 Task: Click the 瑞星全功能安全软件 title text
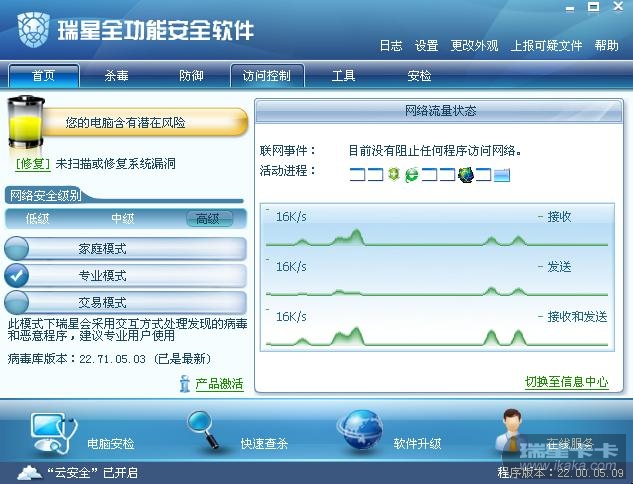point(156,30)
